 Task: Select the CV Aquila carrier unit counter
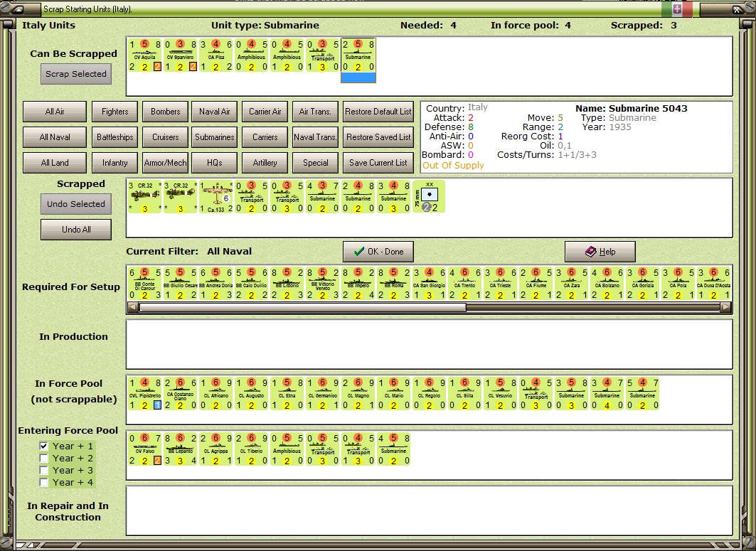click(x=144, y=55)
